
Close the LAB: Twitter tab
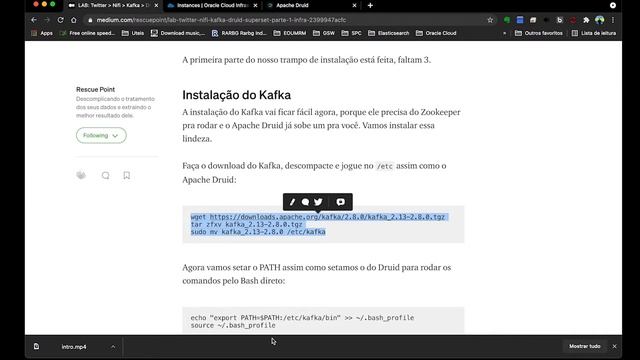(x=156, y=5)
